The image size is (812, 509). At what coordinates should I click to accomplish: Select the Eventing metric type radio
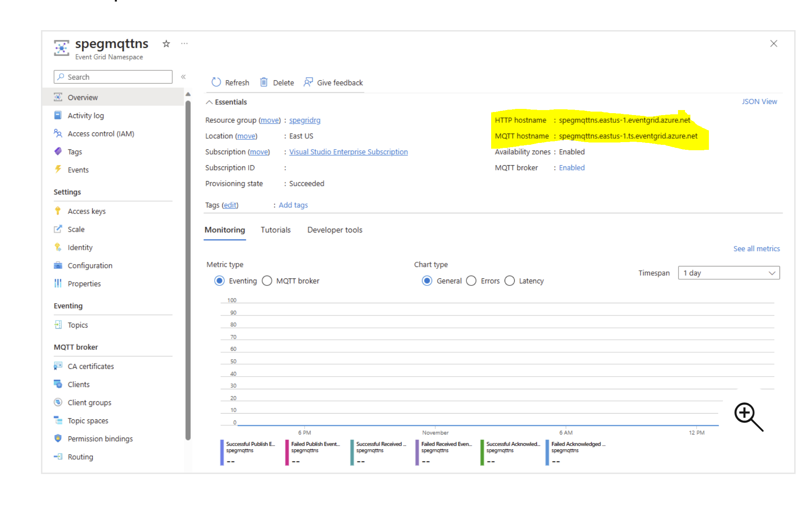[x=219, y=281]
